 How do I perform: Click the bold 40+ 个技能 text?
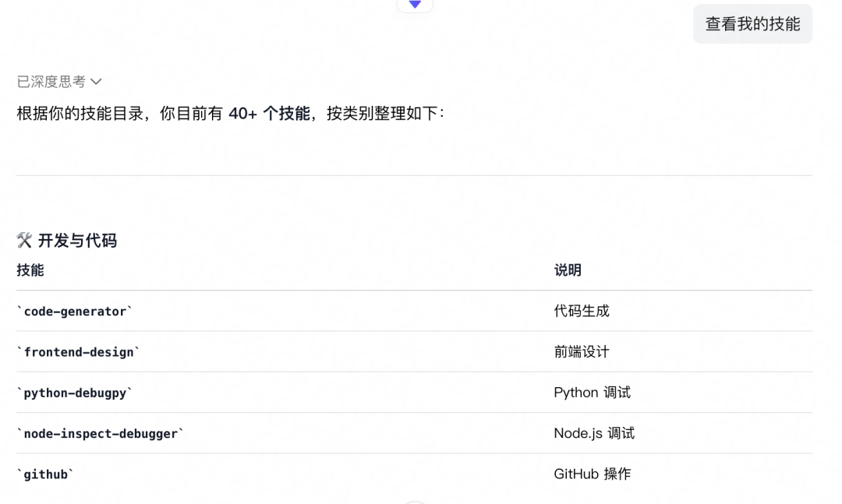tap(269, 113)
